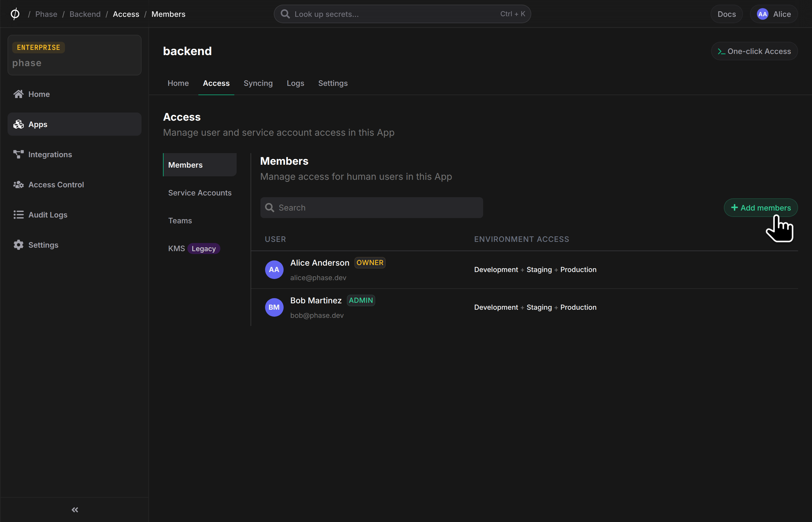Click Access in the breadcrumb
The image size is (812, 522).
pos(126,14)
